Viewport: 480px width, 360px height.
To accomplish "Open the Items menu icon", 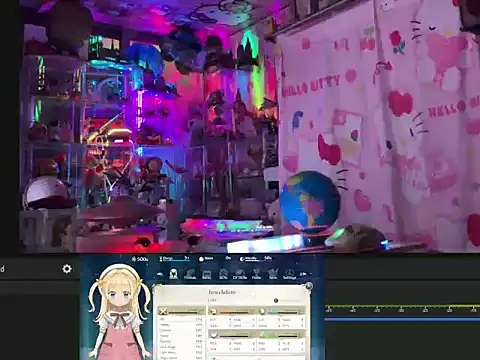I will [x=207, y=274].
